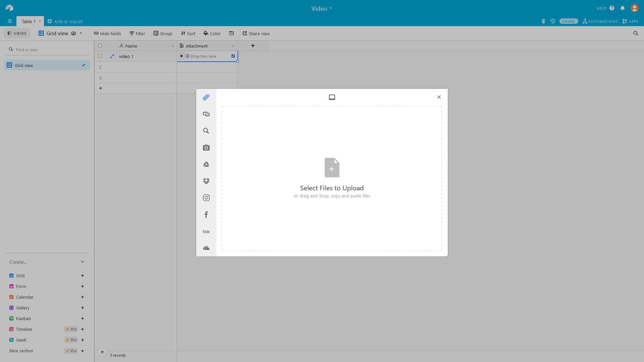Select OneDrive cloud upload source

tap(206, 248)
